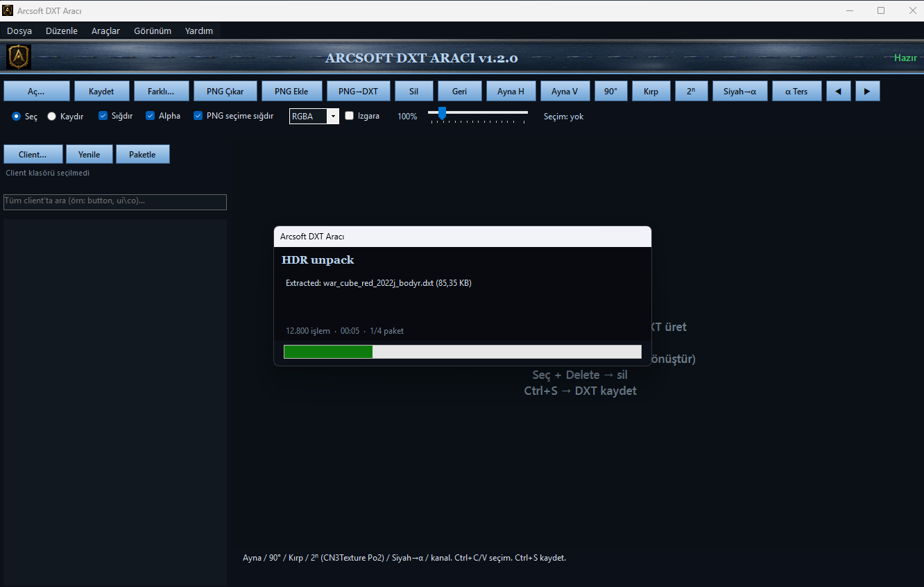Click the Yenile refresh button
The height and width of the screenshot is (587, 924).
(x=89, y=154)
